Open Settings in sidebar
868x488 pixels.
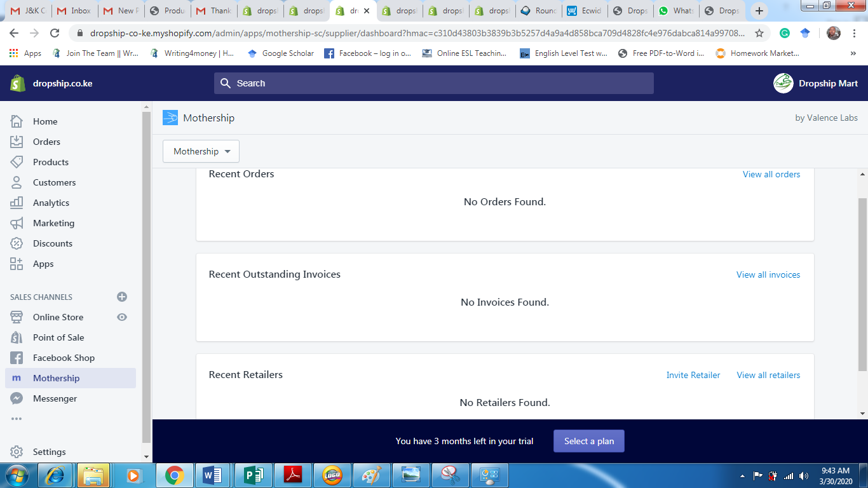point(49,452)
